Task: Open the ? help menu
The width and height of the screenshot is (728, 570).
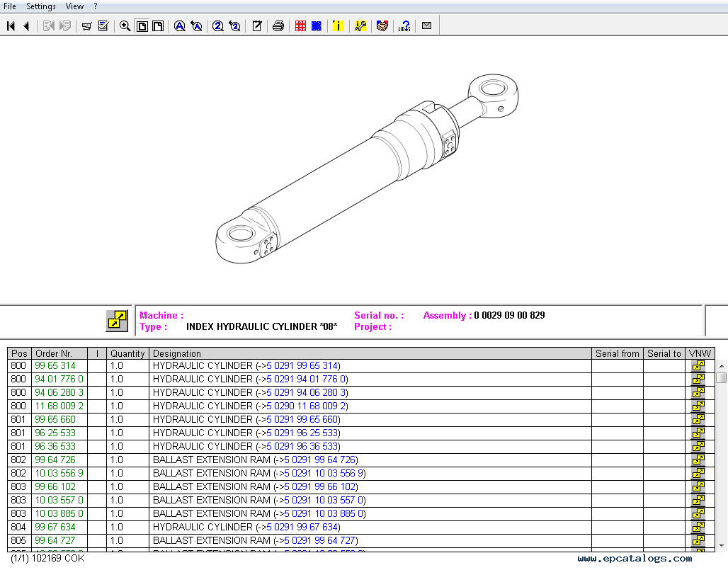Action: coord(95,6)
